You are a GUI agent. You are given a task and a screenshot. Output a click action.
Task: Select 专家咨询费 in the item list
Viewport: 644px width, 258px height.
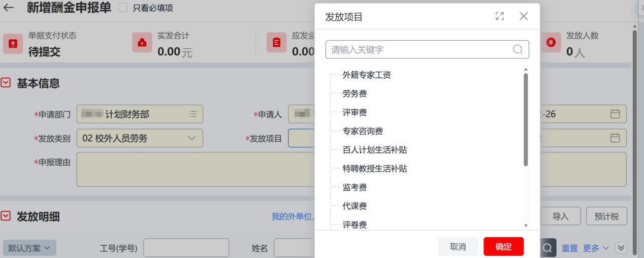pyautogui.click(x=363, y=132)
